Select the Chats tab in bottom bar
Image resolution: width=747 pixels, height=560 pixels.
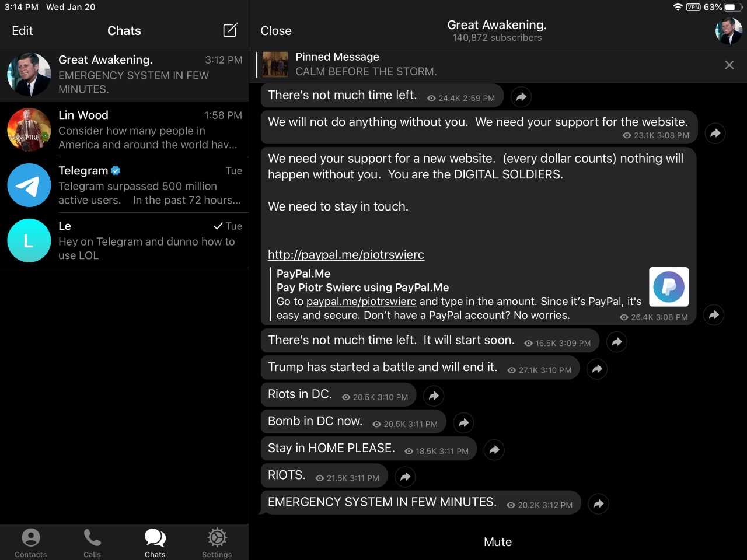pyautogui.click(x=155, y=542)
